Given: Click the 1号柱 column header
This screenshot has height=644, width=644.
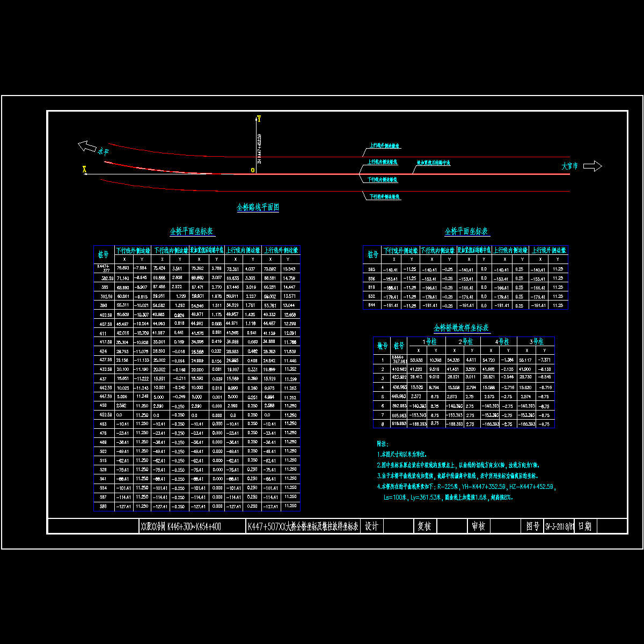Looking at the screenshot, I should point(425,341).
